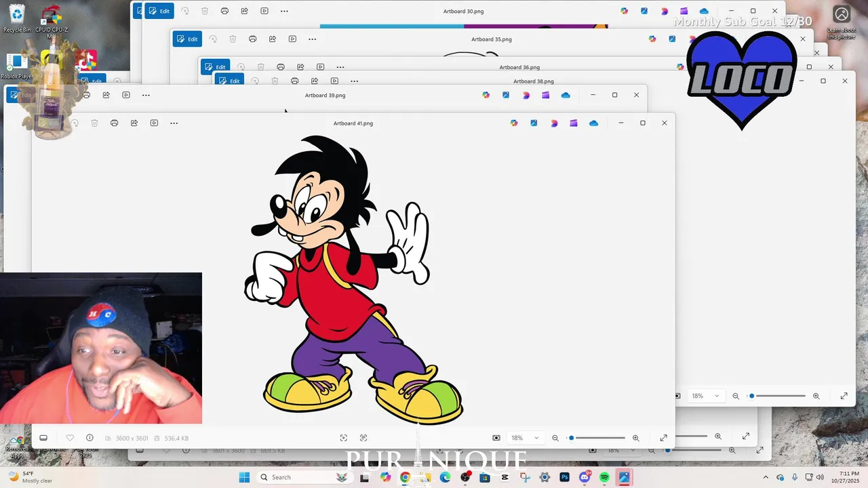Print from the Artboard 35 window

(252, 39)
